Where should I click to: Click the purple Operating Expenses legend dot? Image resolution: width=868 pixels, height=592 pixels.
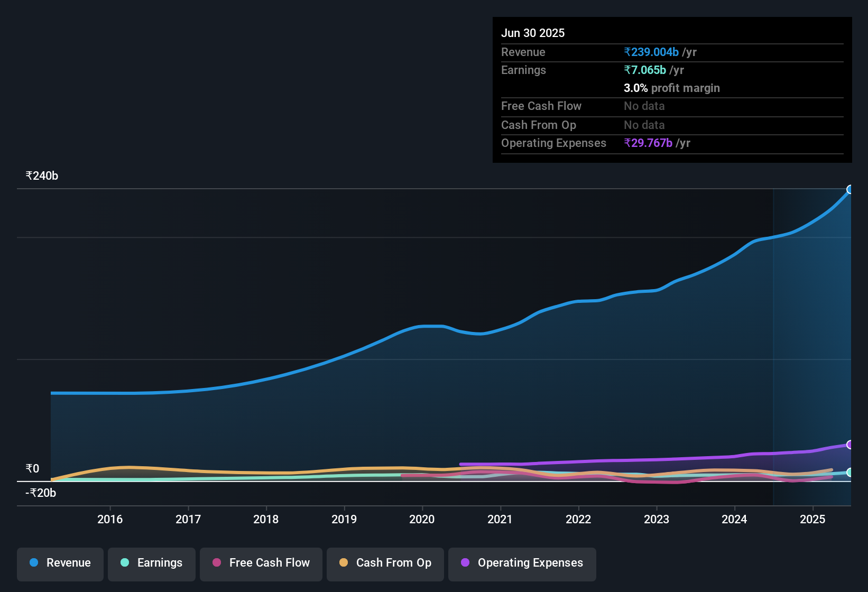(x=464, y=563)
